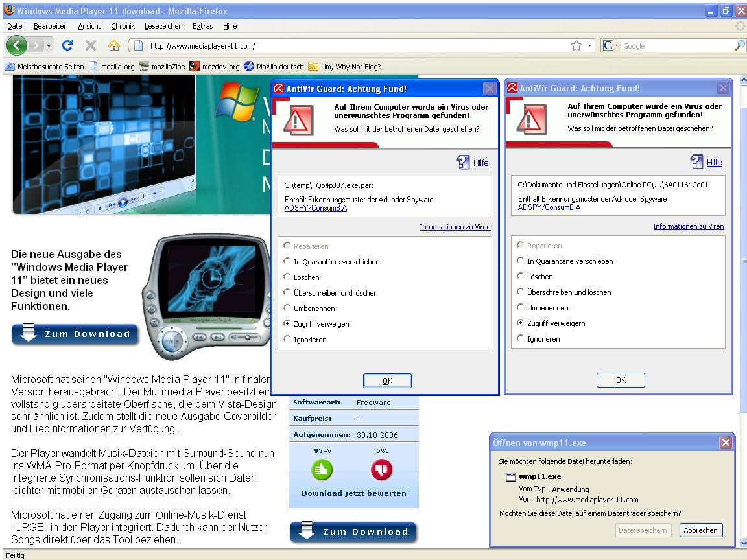
Task: Click the URL address bar field
Action: click(357, 46)
